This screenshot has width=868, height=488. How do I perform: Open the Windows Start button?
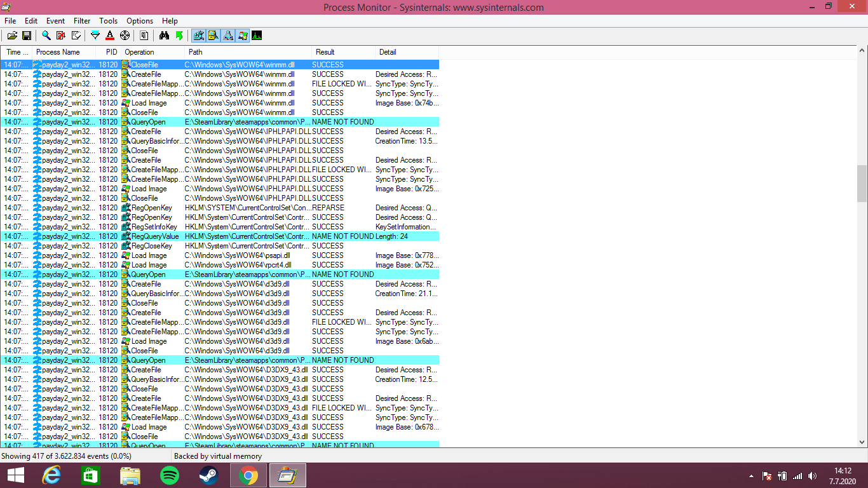click(15, 475)
